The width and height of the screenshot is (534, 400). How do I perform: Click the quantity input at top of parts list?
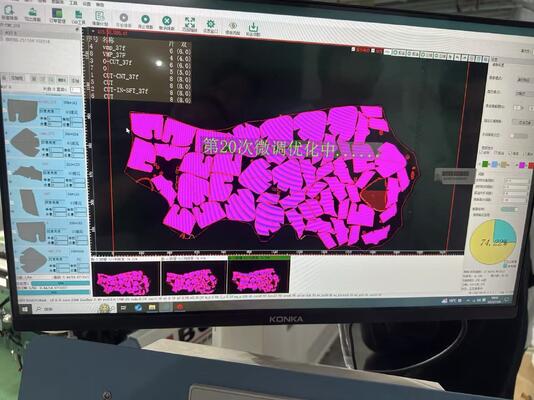tap(75, 90)
